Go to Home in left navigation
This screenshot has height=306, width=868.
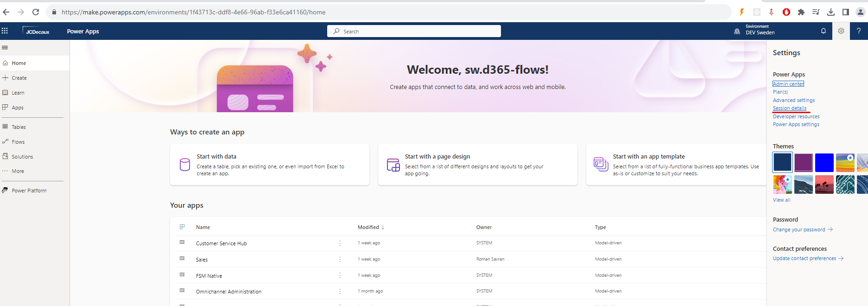pyautogui.click(x=35, y=63)
